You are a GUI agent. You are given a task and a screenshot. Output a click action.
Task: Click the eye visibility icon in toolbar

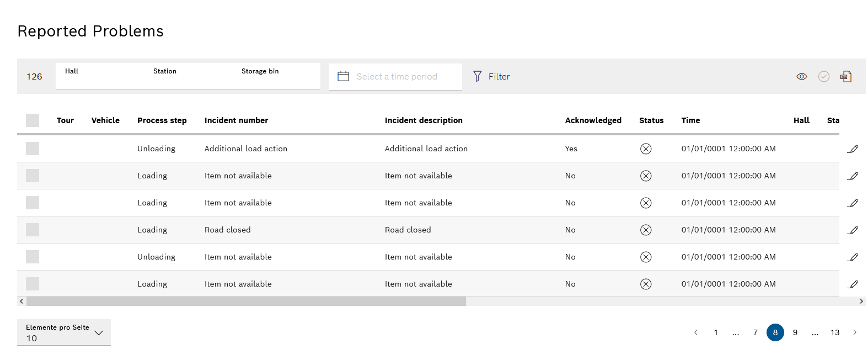point(802,76)
